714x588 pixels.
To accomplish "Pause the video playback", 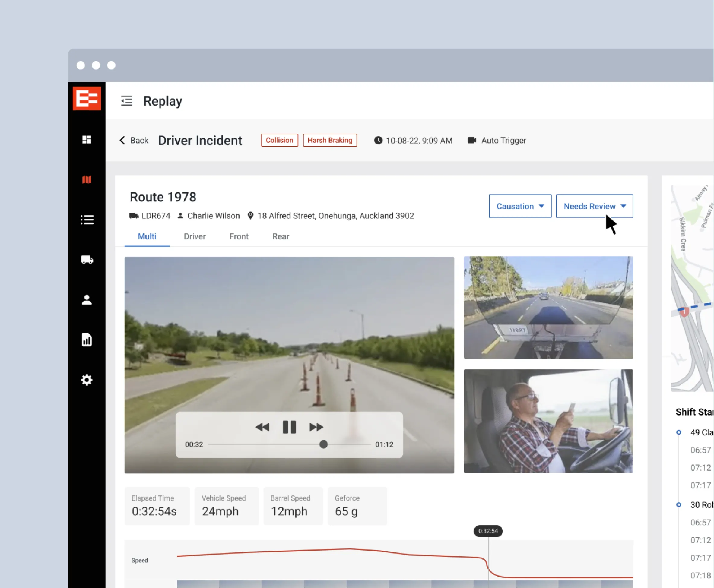I will (289, 427).
